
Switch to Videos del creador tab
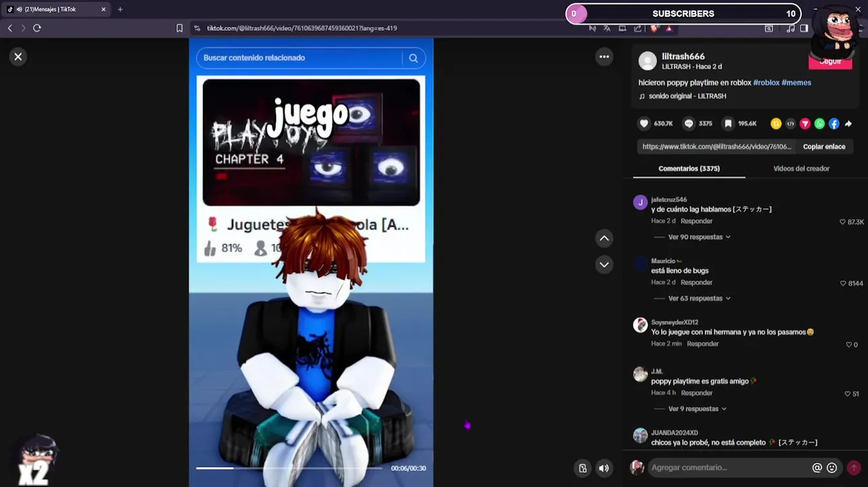click(801, 169)
